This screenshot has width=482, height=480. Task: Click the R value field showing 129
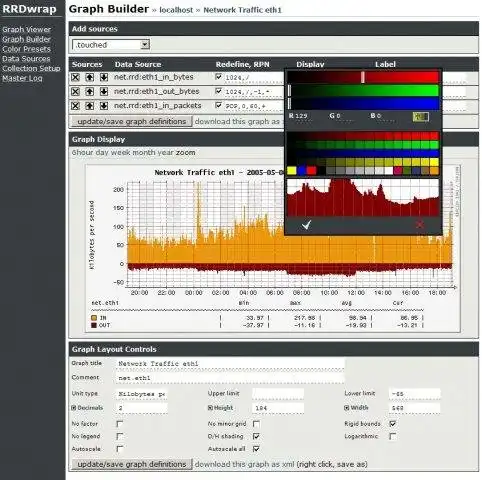(303, 116)
